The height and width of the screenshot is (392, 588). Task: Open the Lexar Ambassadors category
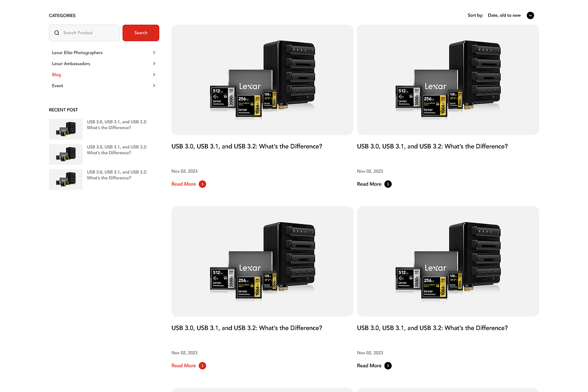coord(71,64)
